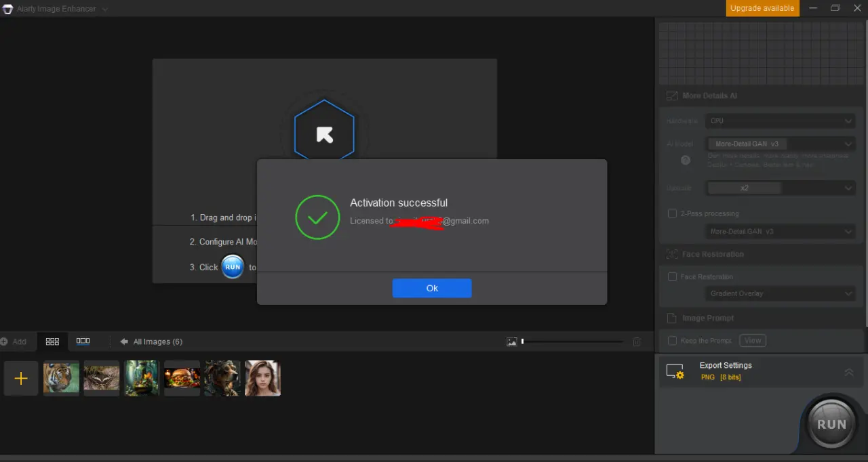The height and width of the screenshot is (462, 868).
Task: Open the Hardware CPU dropdown
Action: 781,121
